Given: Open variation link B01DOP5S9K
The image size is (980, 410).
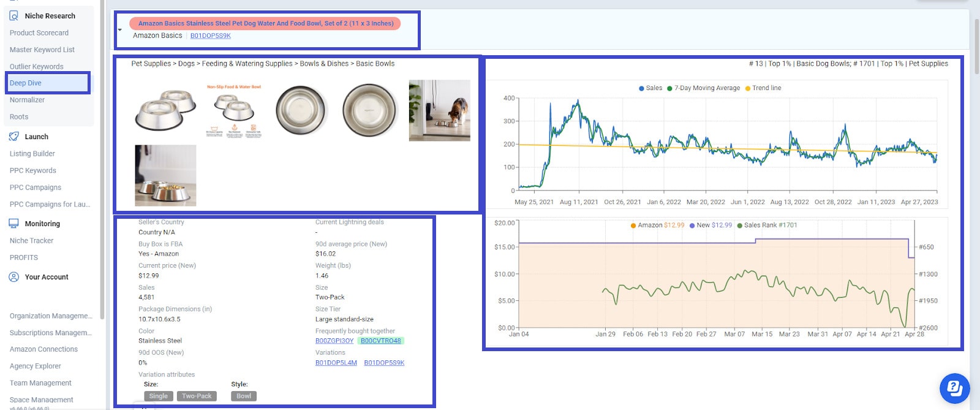Looking at the screenshot, I should (x=384, y=363).
